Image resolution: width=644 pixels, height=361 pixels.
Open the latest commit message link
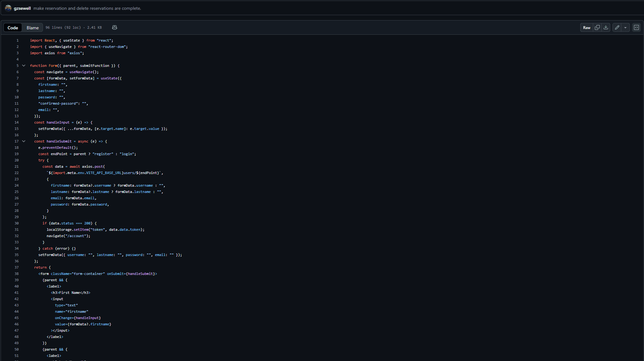pyautogui.click(x=87, y=8)
